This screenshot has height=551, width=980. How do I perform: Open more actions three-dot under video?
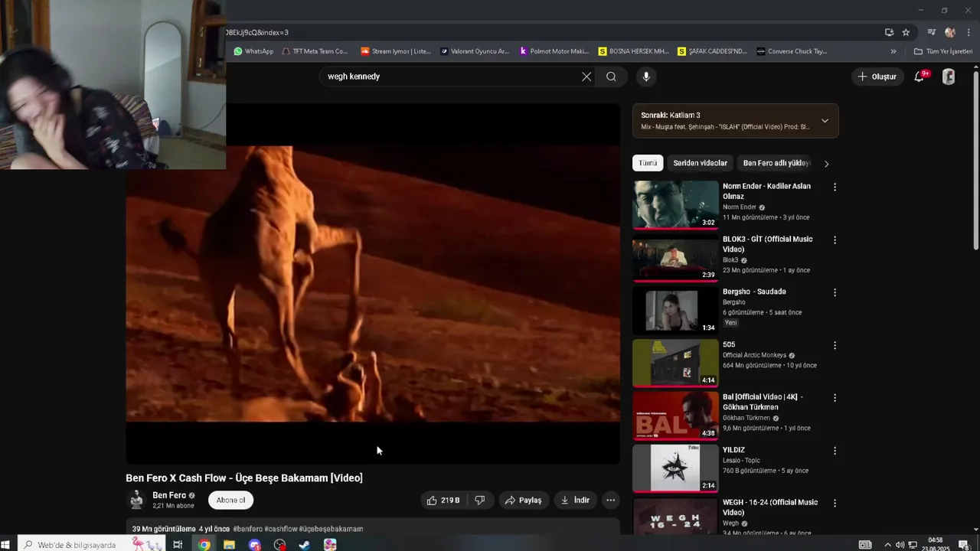610,500
